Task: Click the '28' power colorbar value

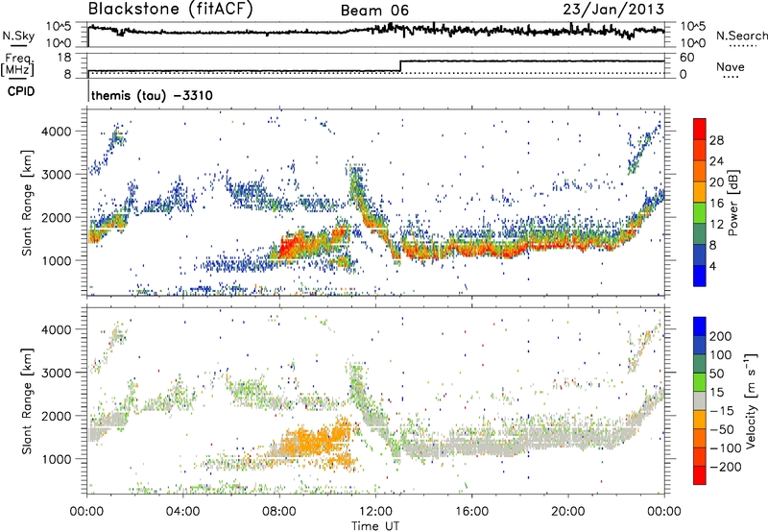Action: (716, 140)
